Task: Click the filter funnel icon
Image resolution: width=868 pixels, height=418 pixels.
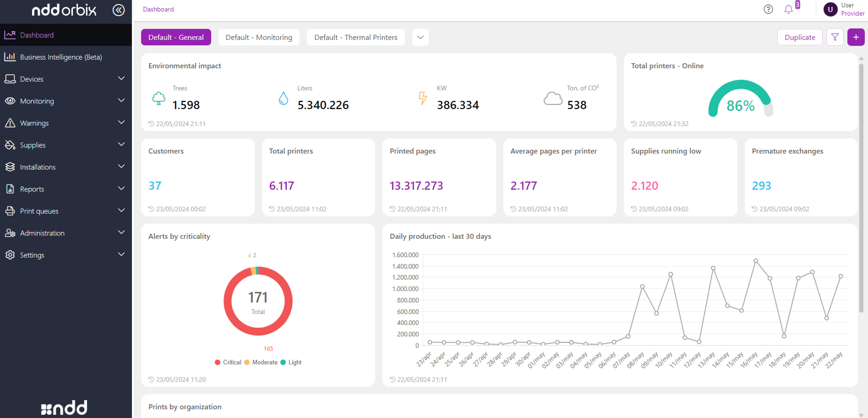Action: (x=835, y=37)
